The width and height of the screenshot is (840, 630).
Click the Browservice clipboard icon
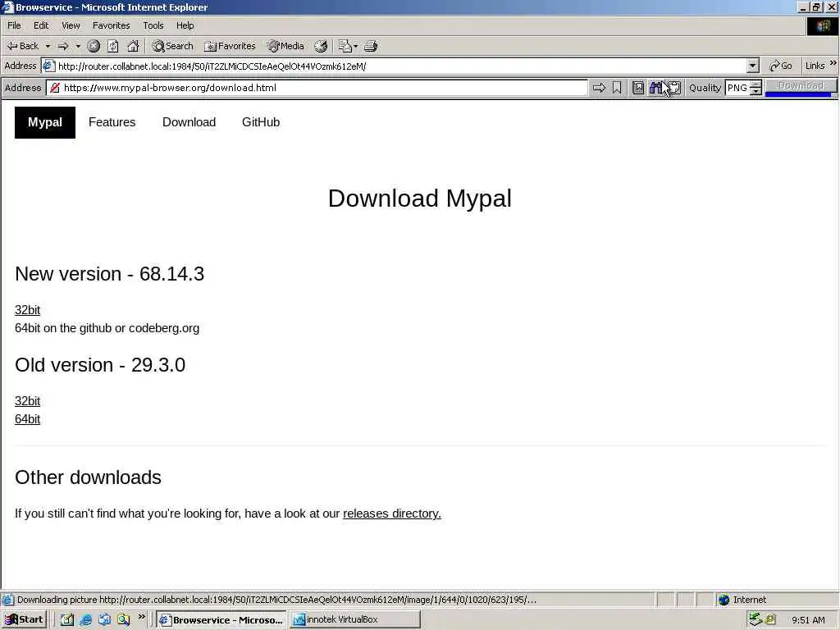point(674,88)
